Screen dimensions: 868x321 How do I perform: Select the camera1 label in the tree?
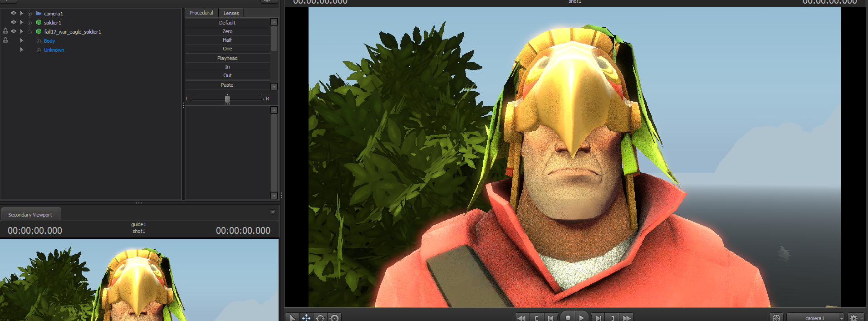54,14
